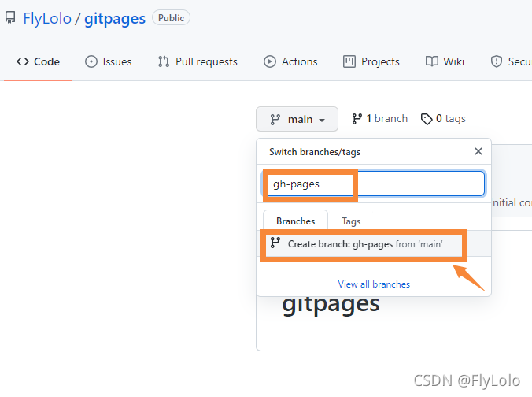Click the Wiki book icon
The image size is (532, 397).
(432, 61)
